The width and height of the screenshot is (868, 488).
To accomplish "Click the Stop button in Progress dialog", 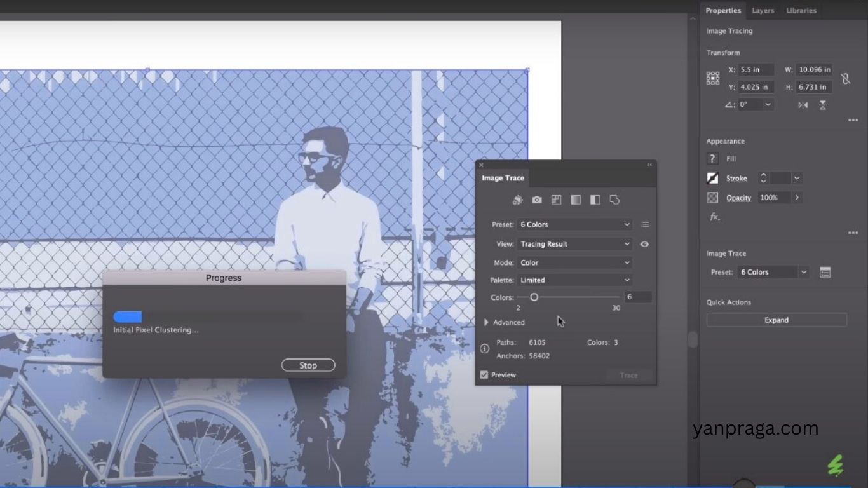I will (308, 365).
